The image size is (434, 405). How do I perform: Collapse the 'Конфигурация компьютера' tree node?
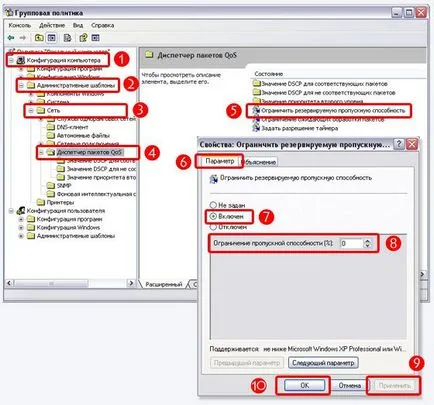click(x=11, y=61)
